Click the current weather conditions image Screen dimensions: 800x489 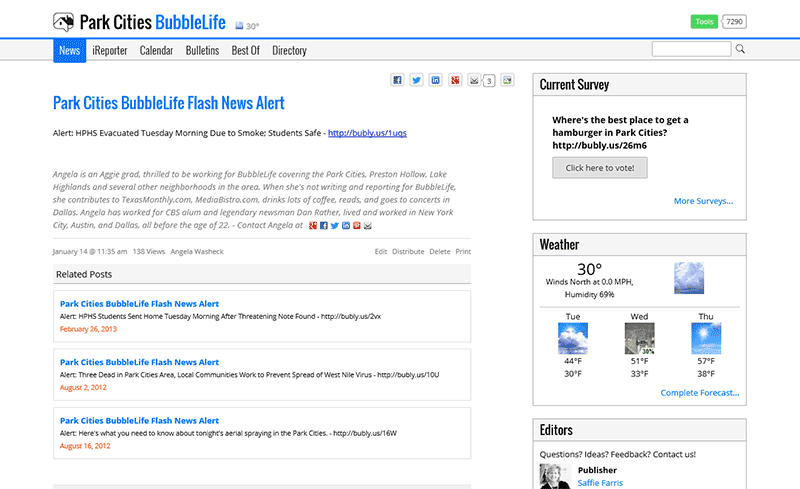[x=689, y=278]
